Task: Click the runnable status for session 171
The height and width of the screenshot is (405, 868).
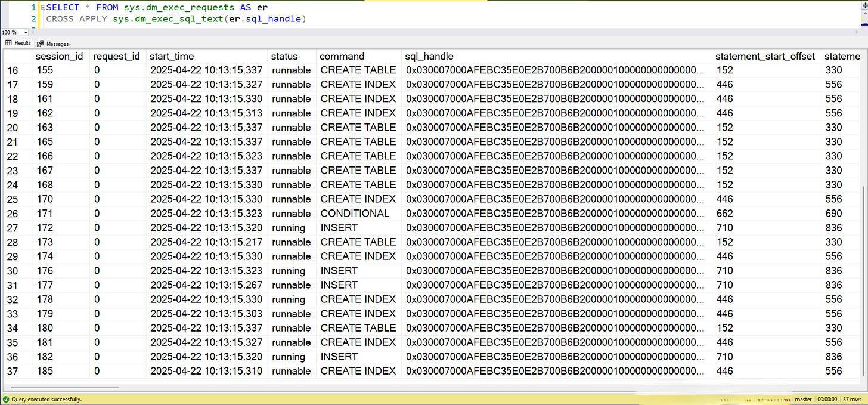Action: click(x=292, y=214)
